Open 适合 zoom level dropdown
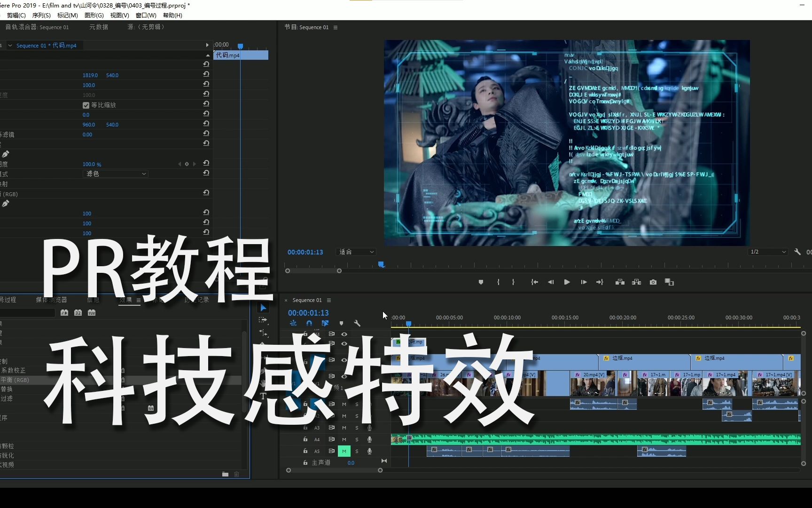 (x=356, y=252)
